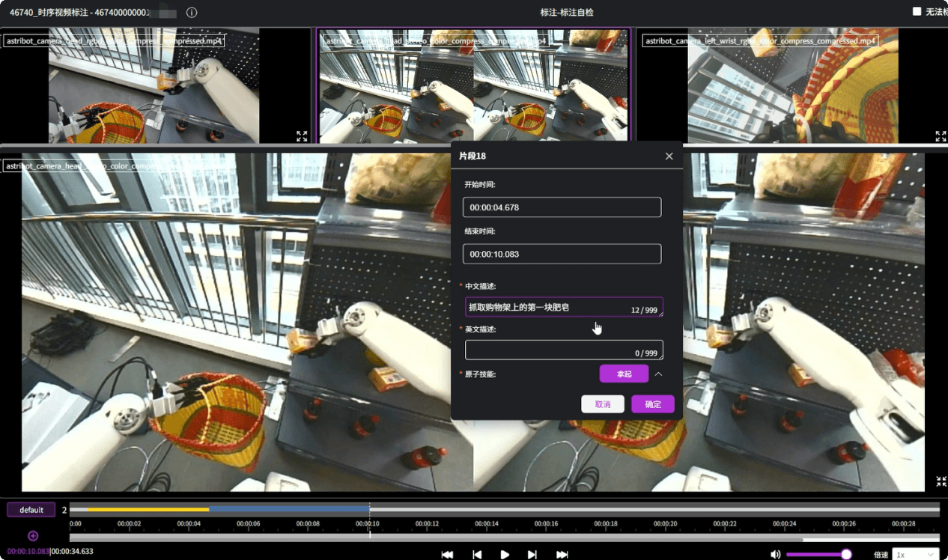Step back one frame with previous-frame icon
Viewport: 948px width, 560px height.
tap(477, 555)
